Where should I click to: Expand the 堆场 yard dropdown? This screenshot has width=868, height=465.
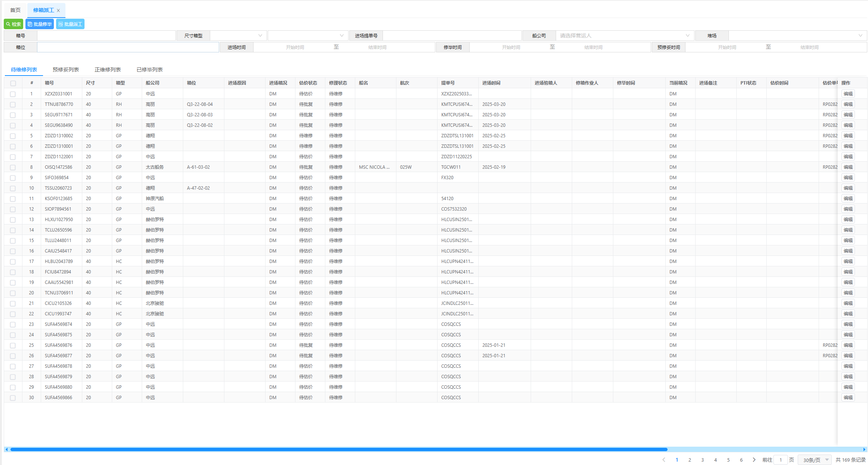(x=797, y=36)
